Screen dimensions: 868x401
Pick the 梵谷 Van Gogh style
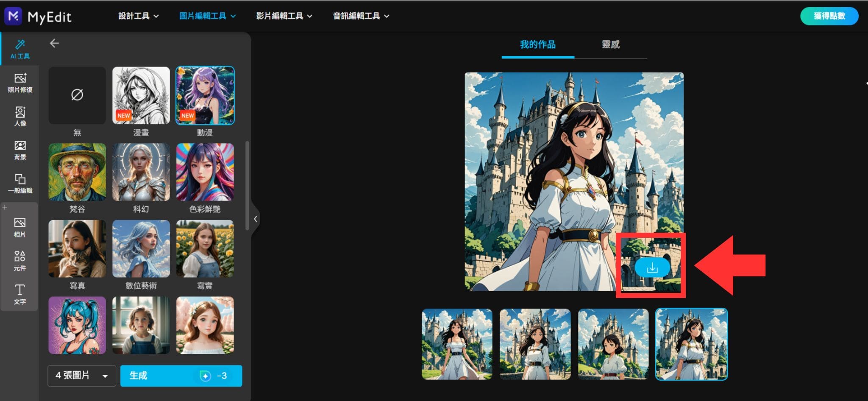tap(77, 172)
